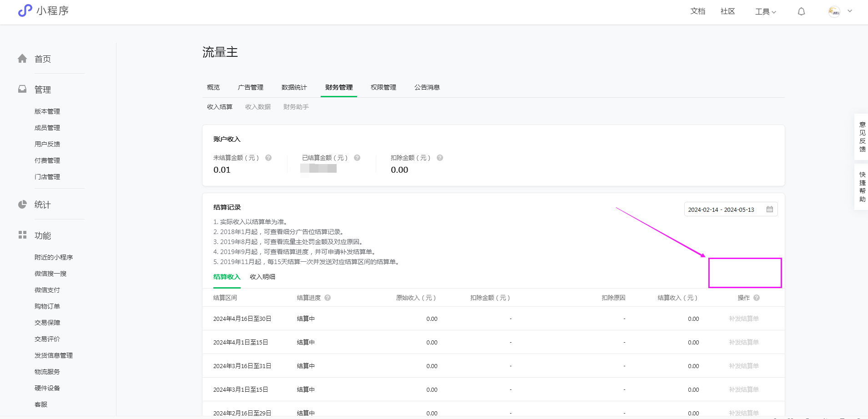Click 补发结算单 for 2024年4月1日至15日
This screenshot has width=868, height=419.
[744, 342]
